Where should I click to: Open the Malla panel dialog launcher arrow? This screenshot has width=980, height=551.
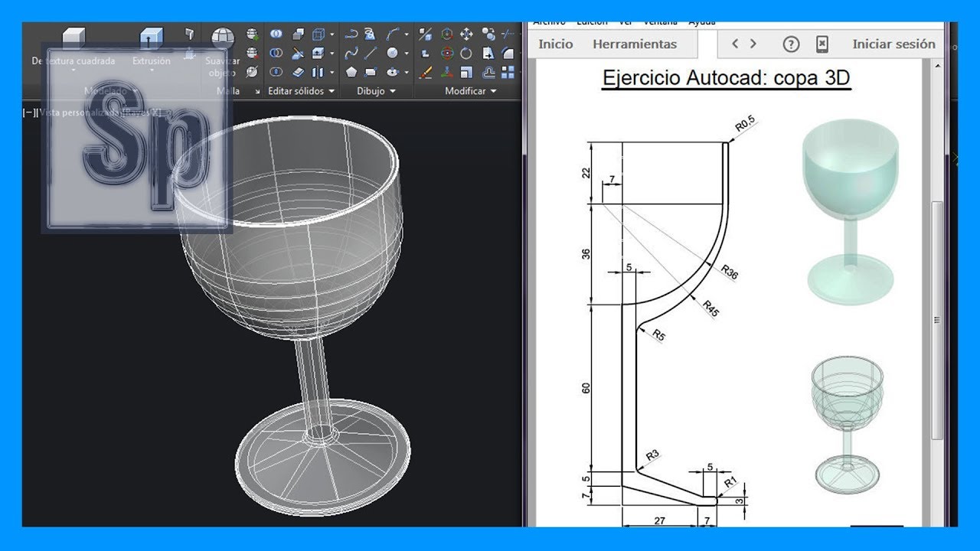point(258,91)
